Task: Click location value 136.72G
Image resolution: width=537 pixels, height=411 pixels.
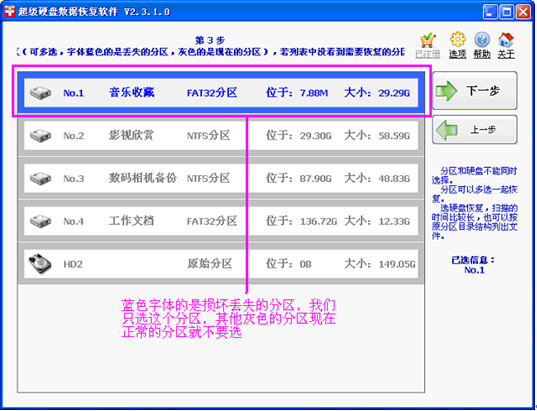Action: 319,222
